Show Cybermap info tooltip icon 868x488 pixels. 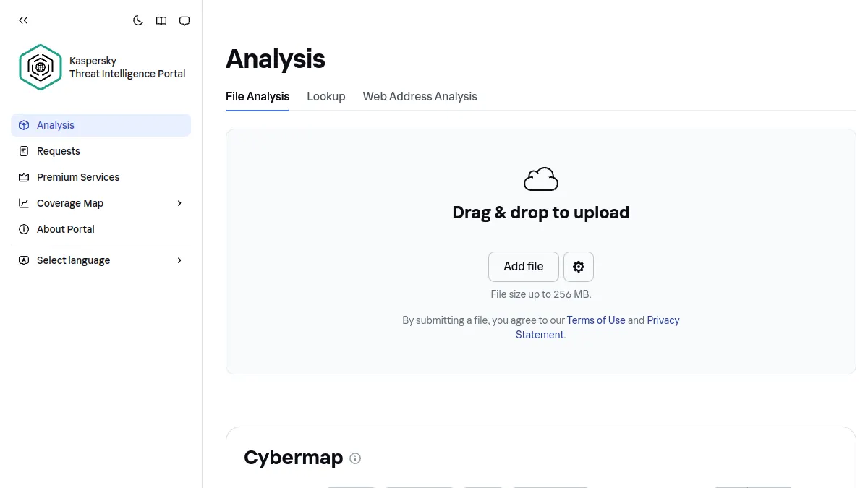coord(355,458)
